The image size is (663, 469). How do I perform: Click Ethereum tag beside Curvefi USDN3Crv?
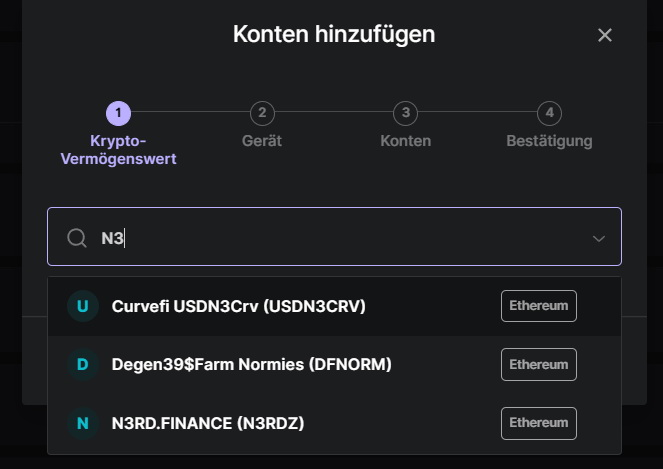[x=539, y=306]
